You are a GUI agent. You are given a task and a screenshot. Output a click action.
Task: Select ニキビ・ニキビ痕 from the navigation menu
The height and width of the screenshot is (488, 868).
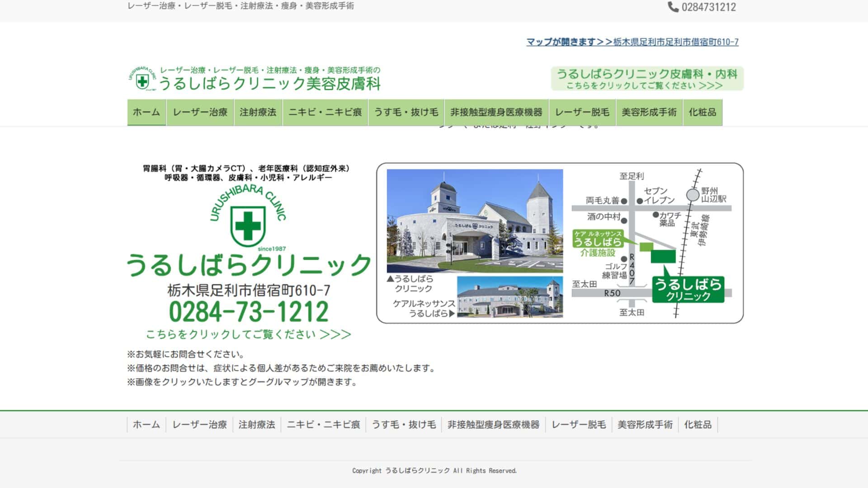coord(325,113)
